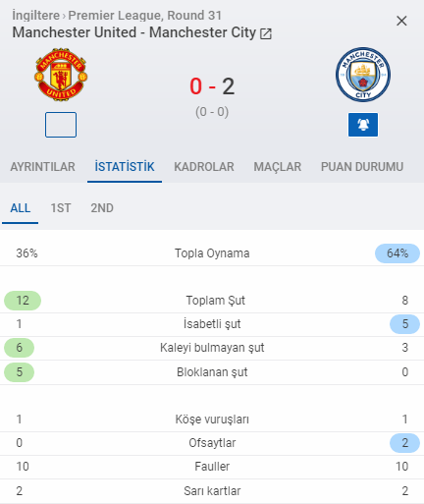Viewport: 424px width, 504px height.
Task: Select ALL period statistics
Action: [21, 208]
